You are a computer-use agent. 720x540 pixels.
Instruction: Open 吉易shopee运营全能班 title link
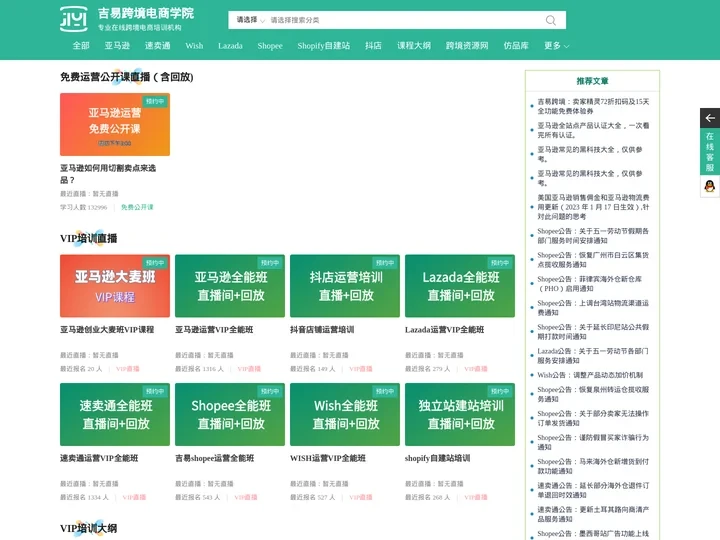point(215,458)
